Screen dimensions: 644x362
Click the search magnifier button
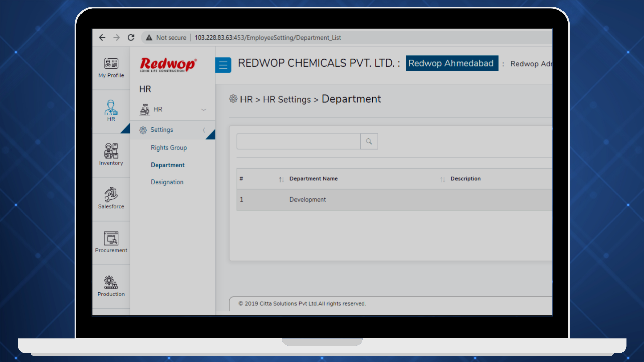(369, 141)
